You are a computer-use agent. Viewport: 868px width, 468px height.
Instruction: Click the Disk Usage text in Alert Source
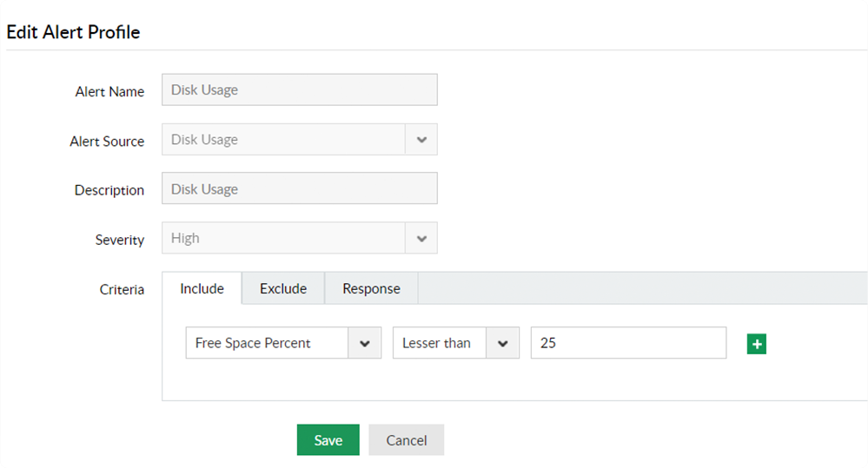click(x=205, y=140)
